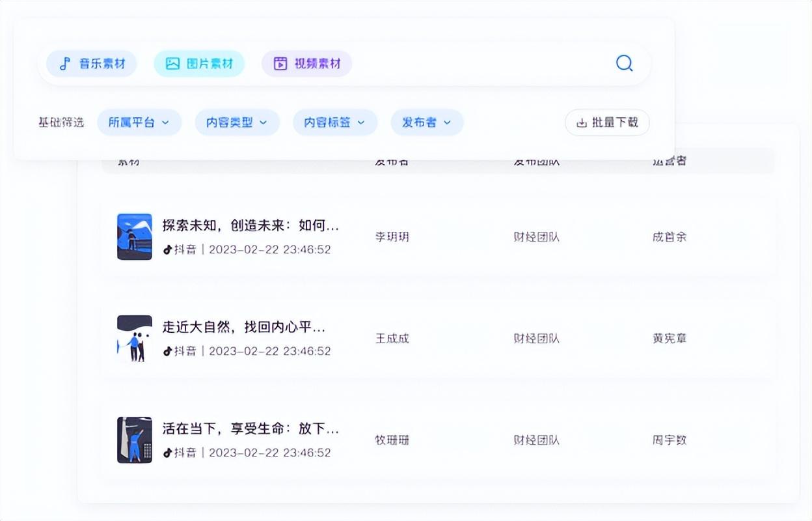
Task: Switch to the 视频素材 tab
Action: 307,64
